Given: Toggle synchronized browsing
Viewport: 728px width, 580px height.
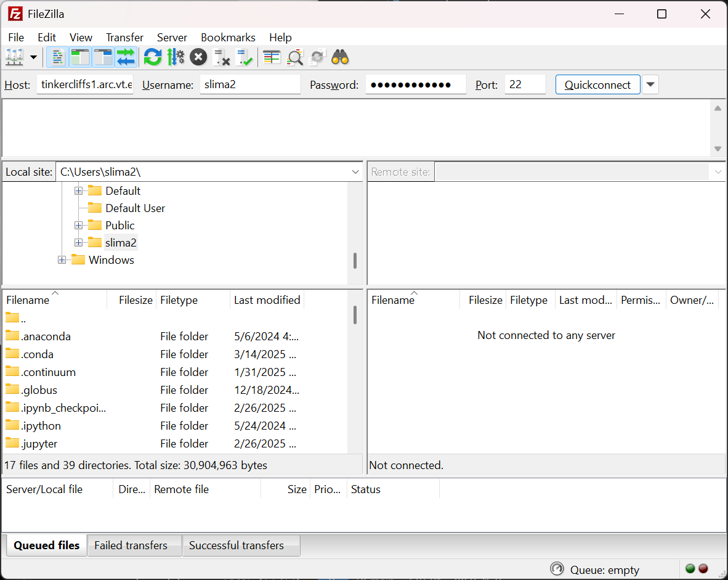Looking at the screenshot, I should pyautogui.click(x=318, y=57).
